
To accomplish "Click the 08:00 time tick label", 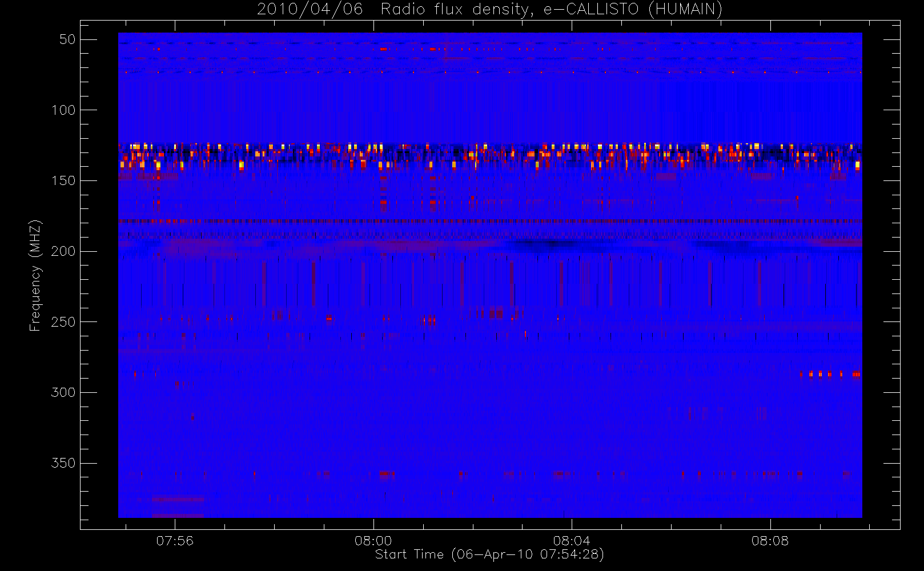I will 373,541.
